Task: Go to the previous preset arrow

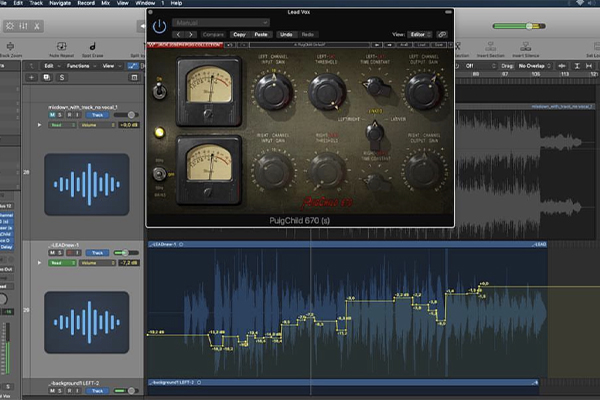Action: (178, 34)
